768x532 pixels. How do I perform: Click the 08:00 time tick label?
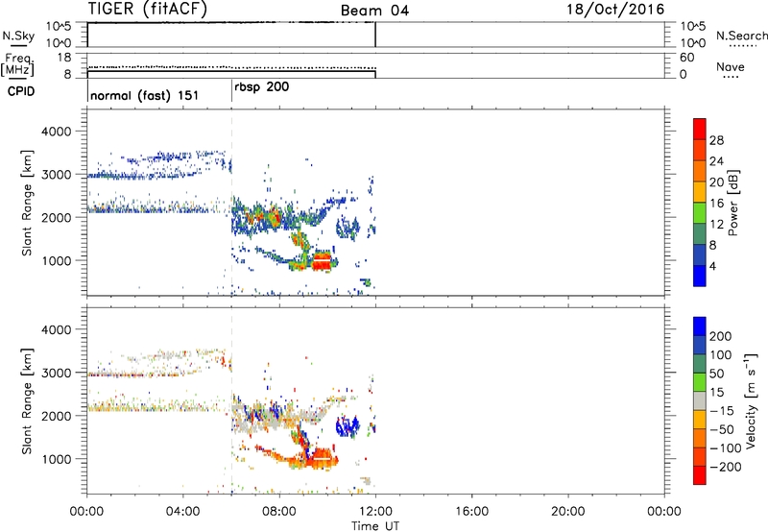[x=279, y=512]
